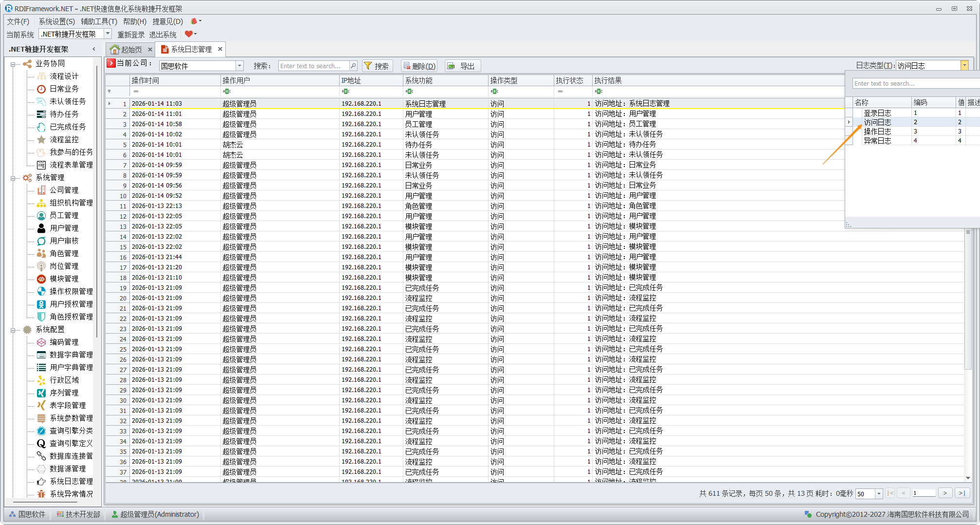Viewport: 980px width, 525px height.
Task: Click the 日常业务 clock icon
Action: pyautogui.click(x=41, y=89)
